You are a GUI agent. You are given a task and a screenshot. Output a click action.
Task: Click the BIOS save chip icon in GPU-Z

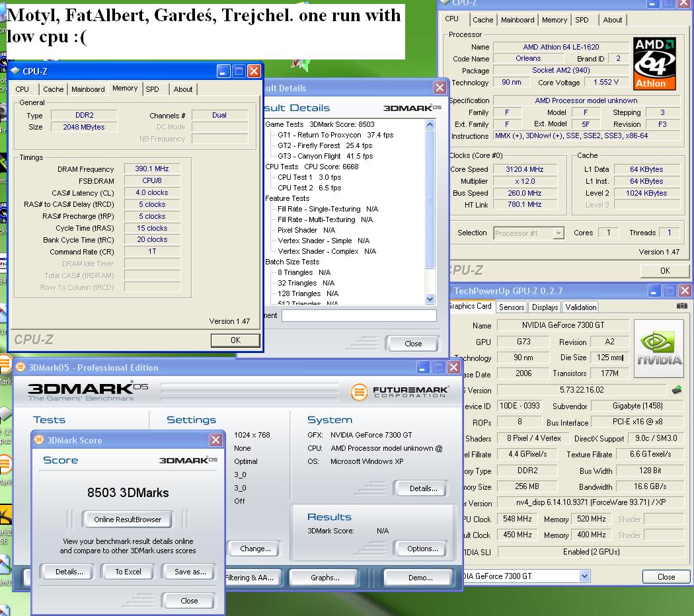click(x=677, y=390)
